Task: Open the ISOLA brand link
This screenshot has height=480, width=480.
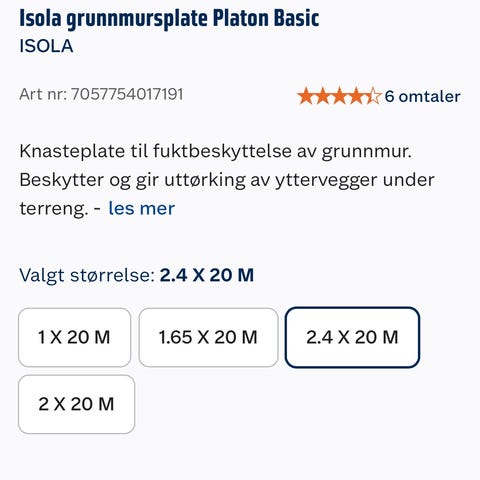Action: [46, 46]
